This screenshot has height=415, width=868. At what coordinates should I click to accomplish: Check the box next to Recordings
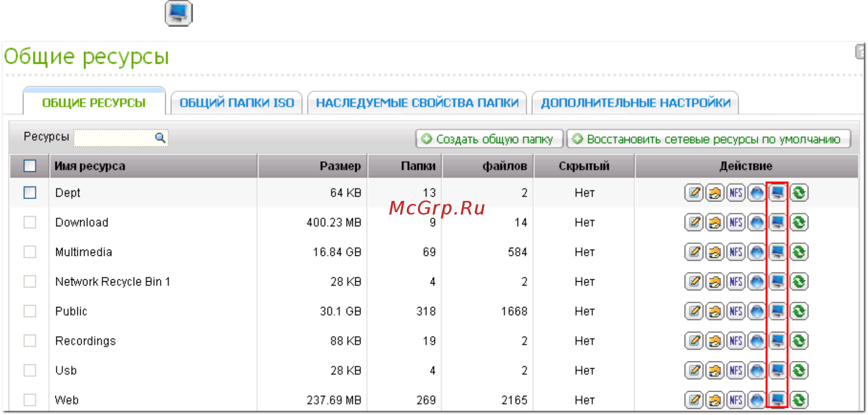tap(30, 341)
